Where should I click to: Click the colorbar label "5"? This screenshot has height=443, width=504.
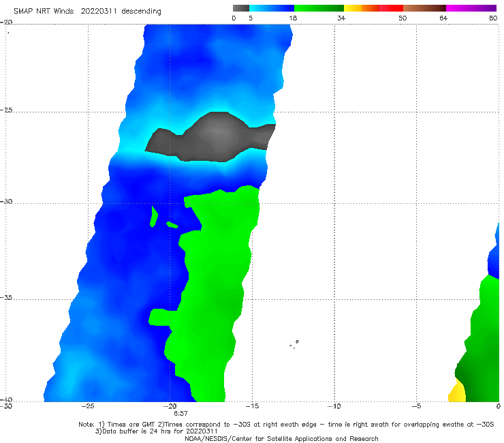[251, 18]
